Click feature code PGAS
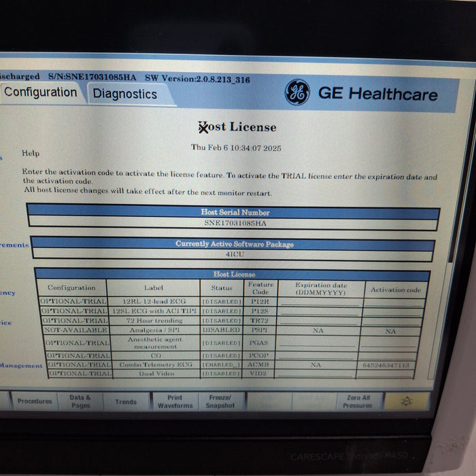 [x=258, y=343]
